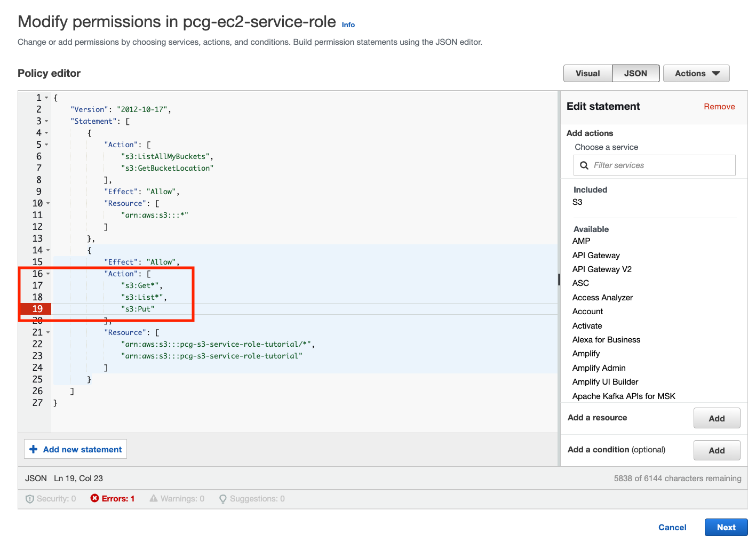Select Access Analyzer service
The width and height of the screenshot is (756, 550).
pyautogui.click(x=602, y=298)
